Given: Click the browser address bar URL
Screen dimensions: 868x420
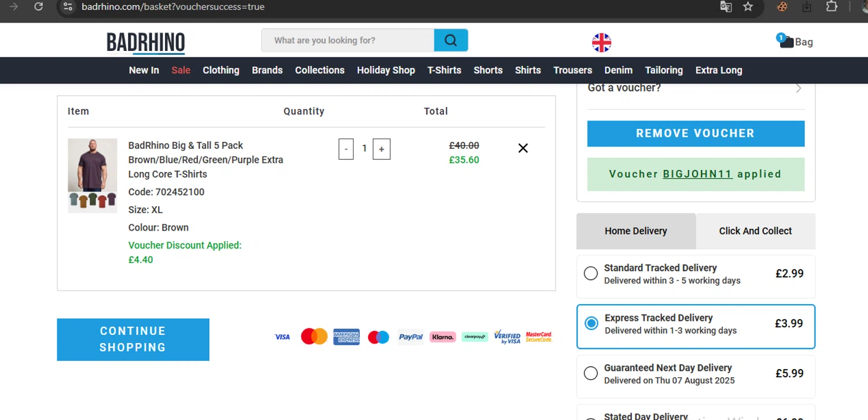Looking at the screenshot, I should coord(174,7).
